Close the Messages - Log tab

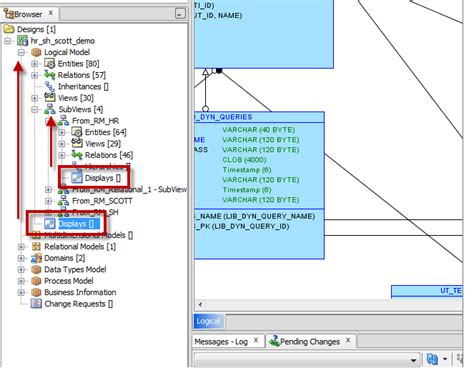256,341
